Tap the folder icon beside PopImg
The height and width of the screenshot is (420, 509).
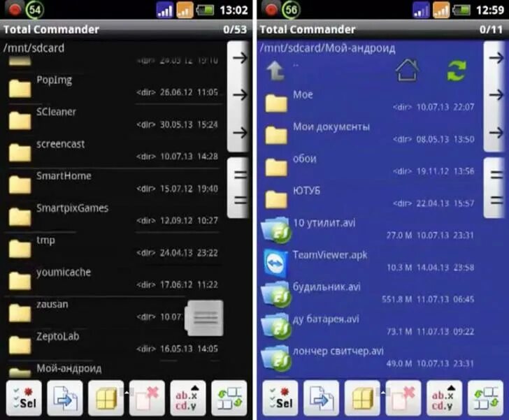(20, 88)
